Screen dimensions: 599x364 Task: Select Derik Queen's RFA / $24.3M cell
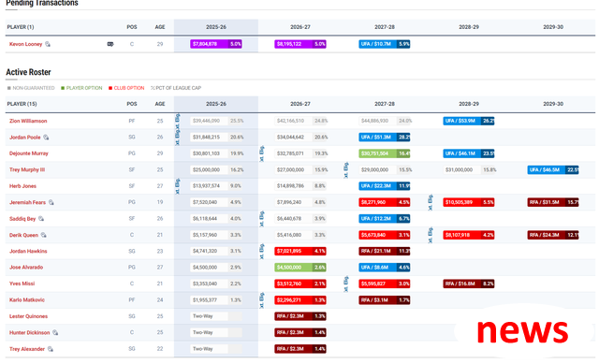coord(553,235)
